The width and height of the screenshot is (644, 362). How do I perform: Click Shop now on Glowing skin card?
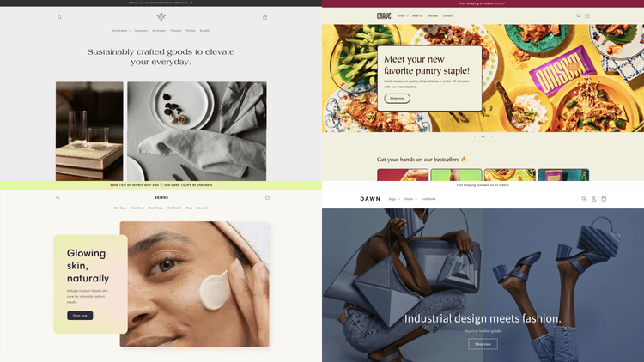click(80, 316)
